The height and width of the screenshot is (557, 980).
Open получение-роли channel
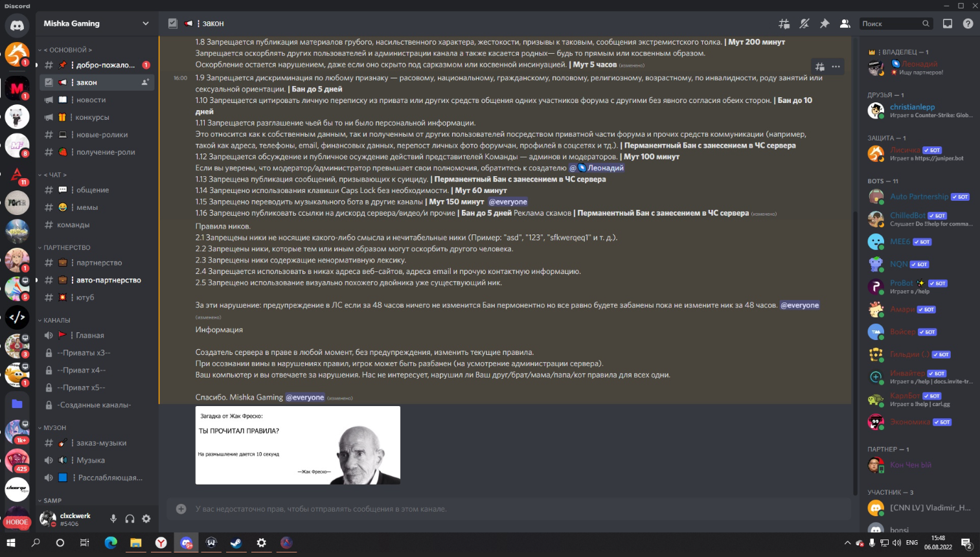pyautogui.click(x=97, y=152)
